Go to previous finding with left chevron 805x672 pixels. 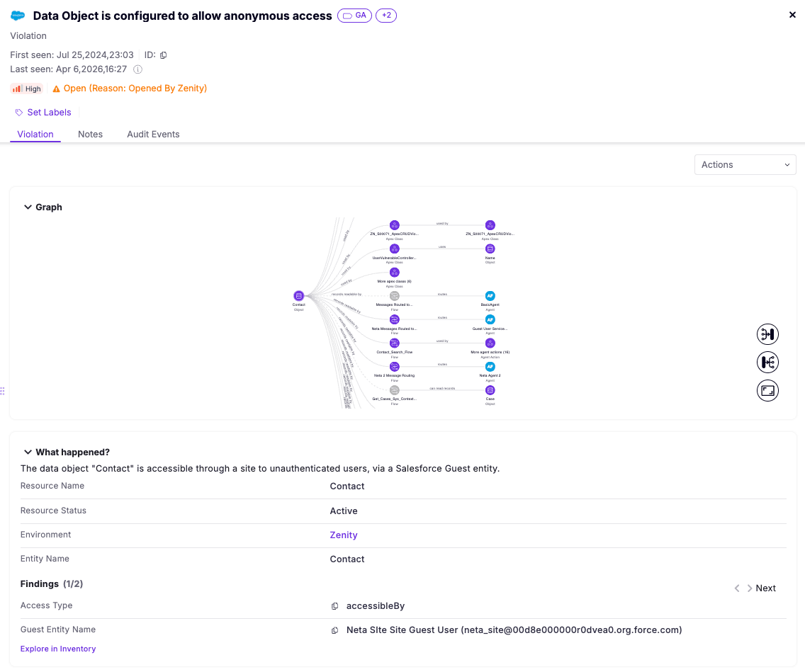[737, 588]
